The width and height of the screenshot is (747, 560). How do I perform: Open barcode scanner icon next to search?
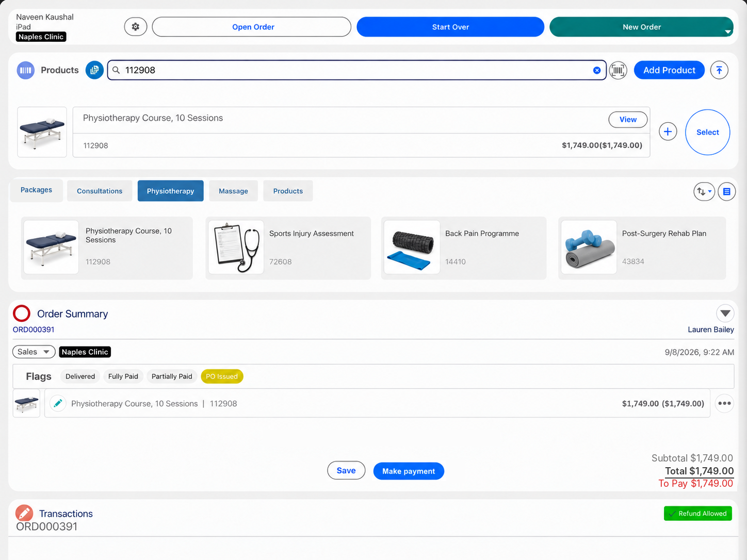coord(618,70)
